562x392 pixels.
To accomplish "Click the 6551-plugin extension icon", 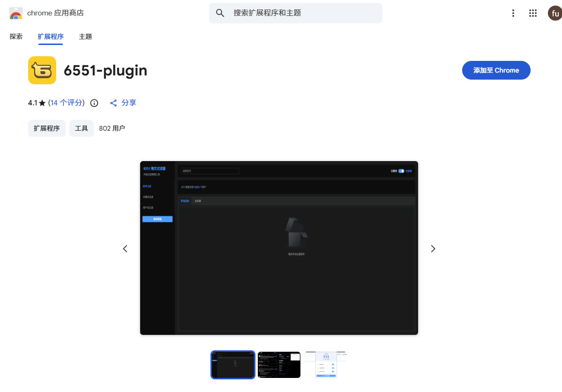I will 42,70.
